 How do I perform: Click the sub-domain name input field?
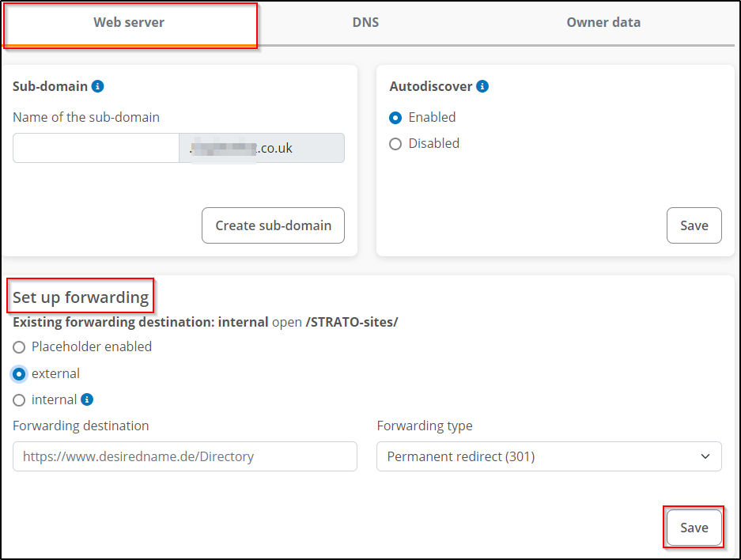tap(95, 148)
